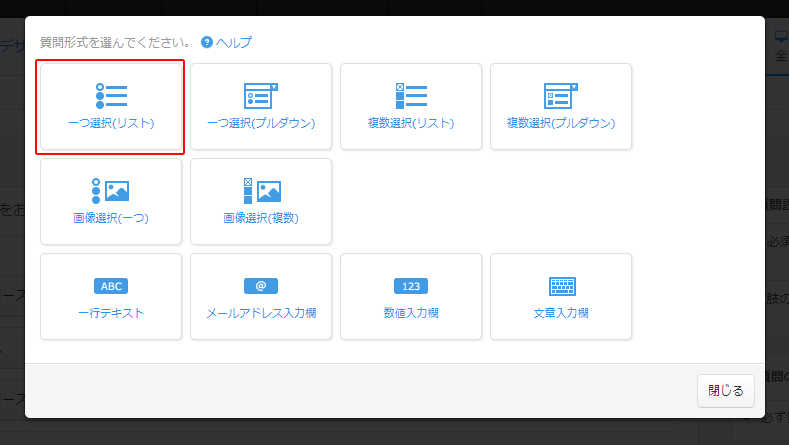This screenshot has width=789, height=445.
Task: Click the single-choice pulldown window icon
Action: 260,96
